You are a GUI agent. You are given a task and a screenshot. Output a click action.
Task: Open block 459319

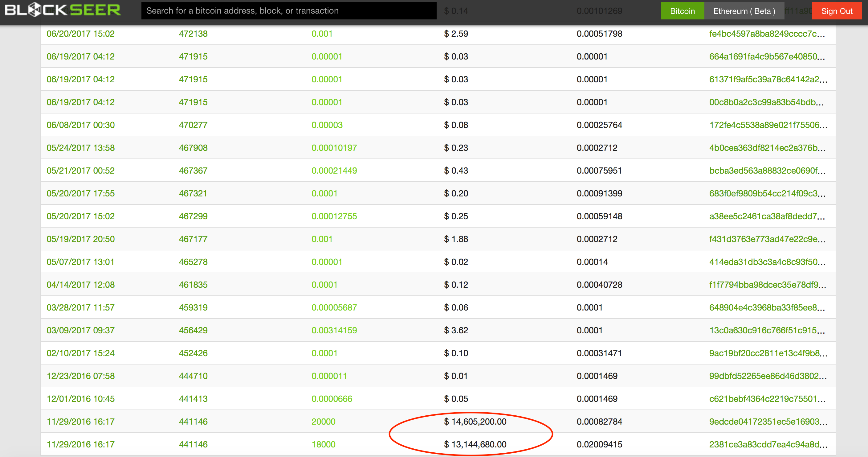(x=193, y=307)
